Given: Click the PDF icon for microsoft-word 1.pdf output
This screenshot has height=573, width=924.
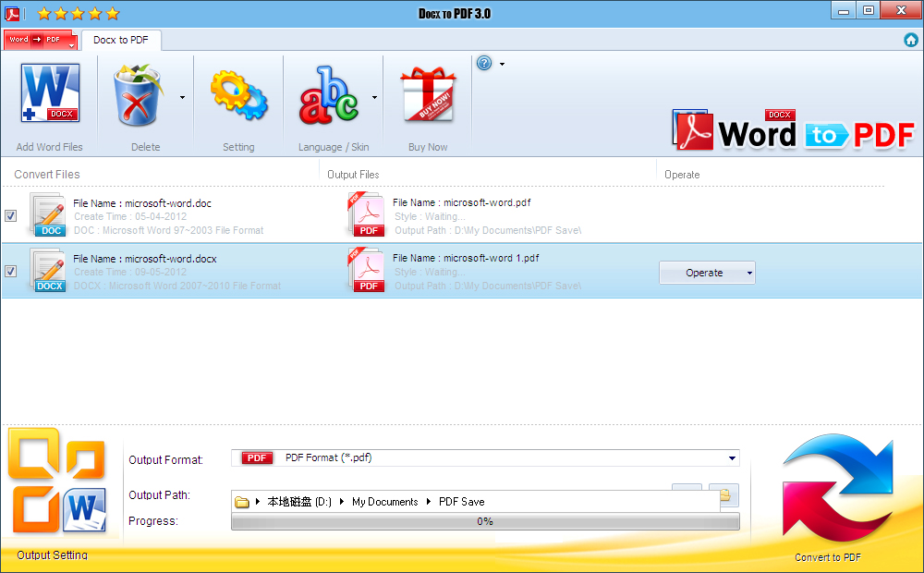Looking at the screenshot, I should pos(367,270).
